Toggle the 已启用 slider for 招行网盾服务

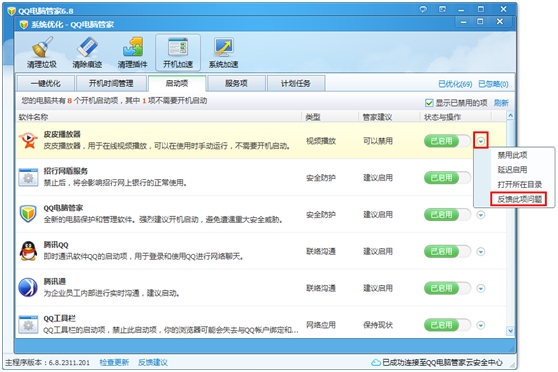point(447,178)
